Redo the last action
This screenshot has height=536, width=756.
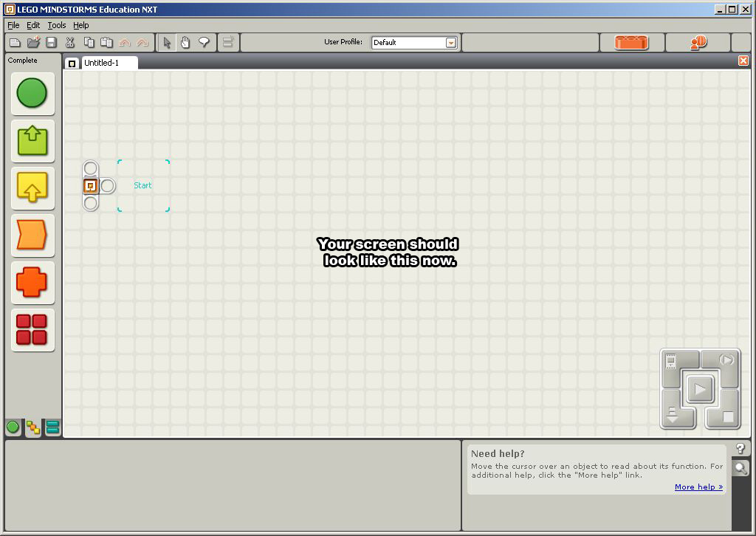[142, 43]
